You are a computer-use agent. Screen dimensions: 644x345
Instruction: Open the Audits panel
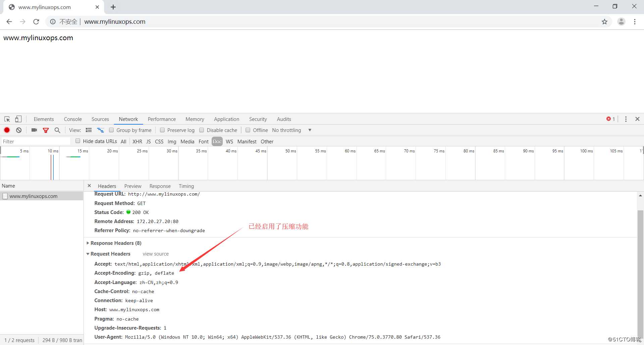[x=284, y=119]
